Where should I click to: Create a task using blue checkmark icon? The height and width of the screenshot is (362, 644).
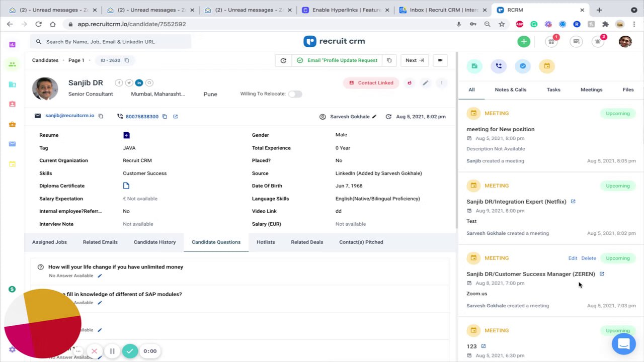pyautogui.click(x=523, y=66)
